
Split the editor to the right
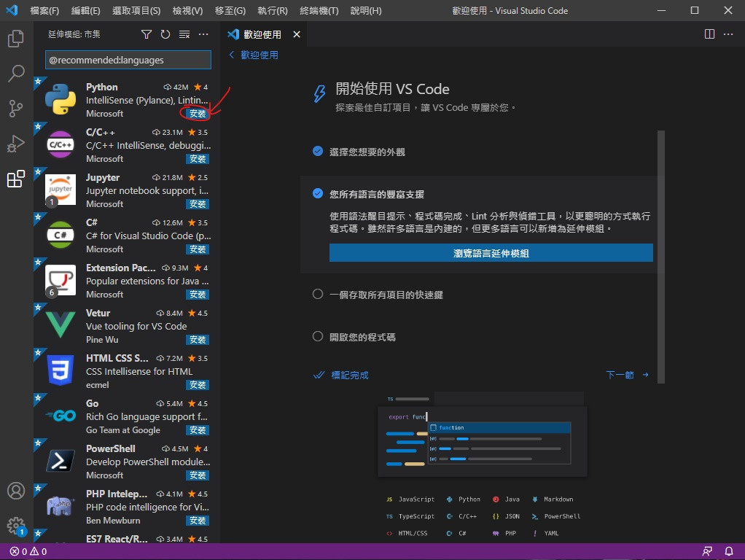pyautogui.click(x=709, y=34)
